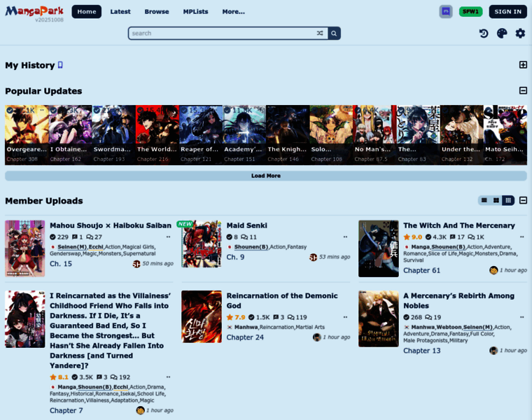Open options dots for Maid Senki

[x=345, y=237]
